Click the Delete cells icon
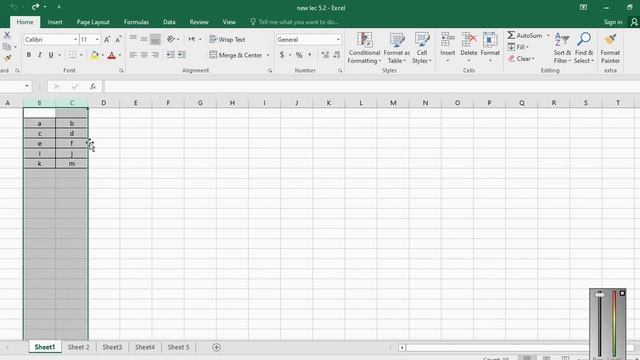This screenshot has width=640, height=360. tap(469, 40)
